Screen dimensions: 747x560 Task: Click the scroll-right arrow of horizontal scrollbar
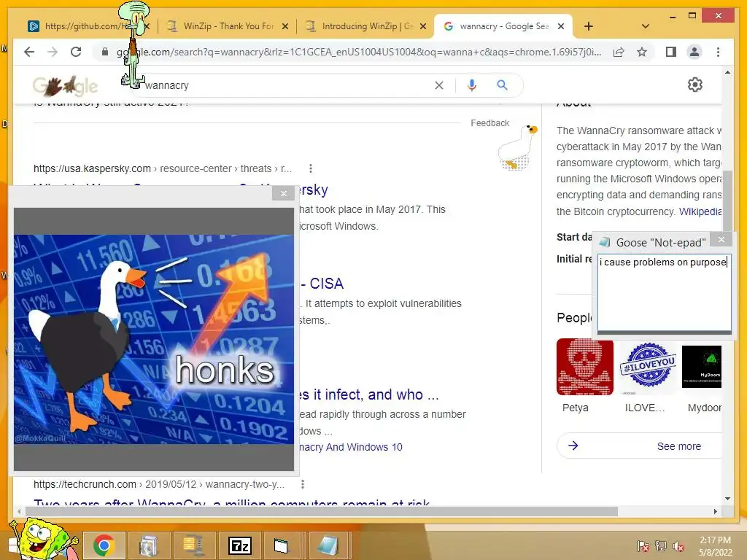point(715,511)
